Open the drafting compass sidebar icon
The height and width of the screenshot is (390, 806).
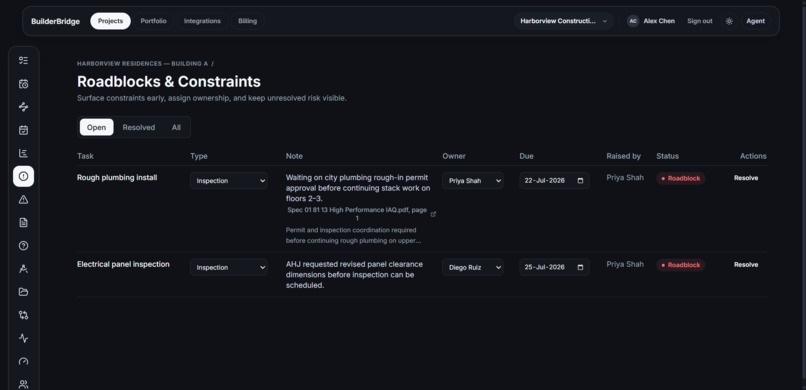[x=23, y=269]
